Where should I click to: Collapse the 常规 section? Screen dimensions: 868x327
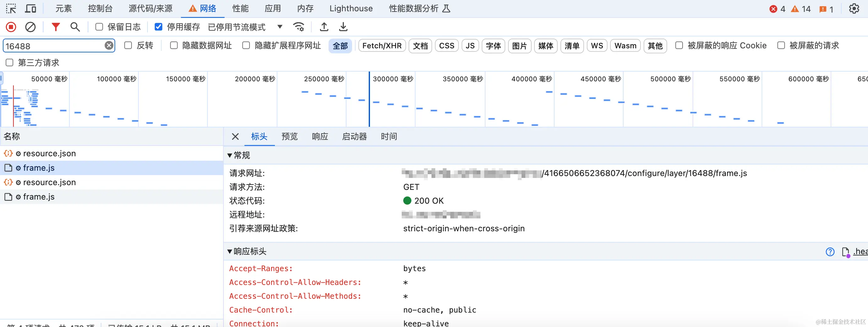[230, 155]
